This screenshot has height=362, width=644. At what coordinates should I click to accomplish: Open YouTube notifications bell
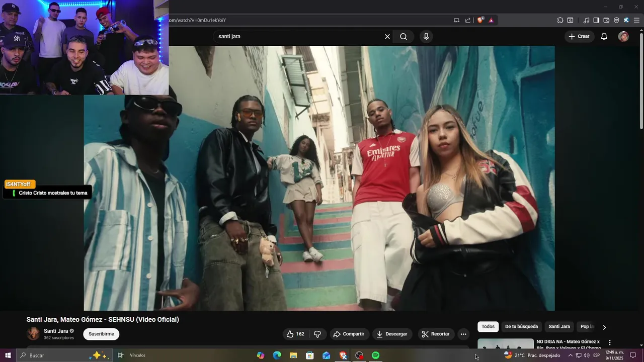click(x=604, y=37)
